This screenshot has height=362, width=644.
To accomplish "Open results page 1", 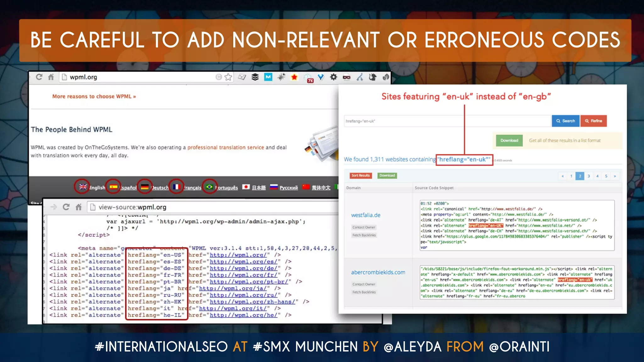I will click(571, 176).
